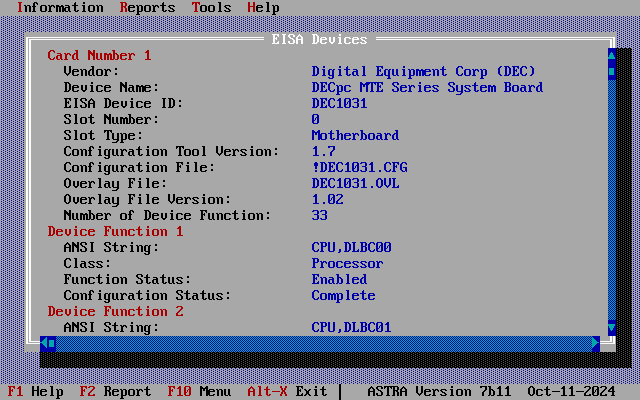
Task: Click the Processor class value
Action: pos(347,263)
